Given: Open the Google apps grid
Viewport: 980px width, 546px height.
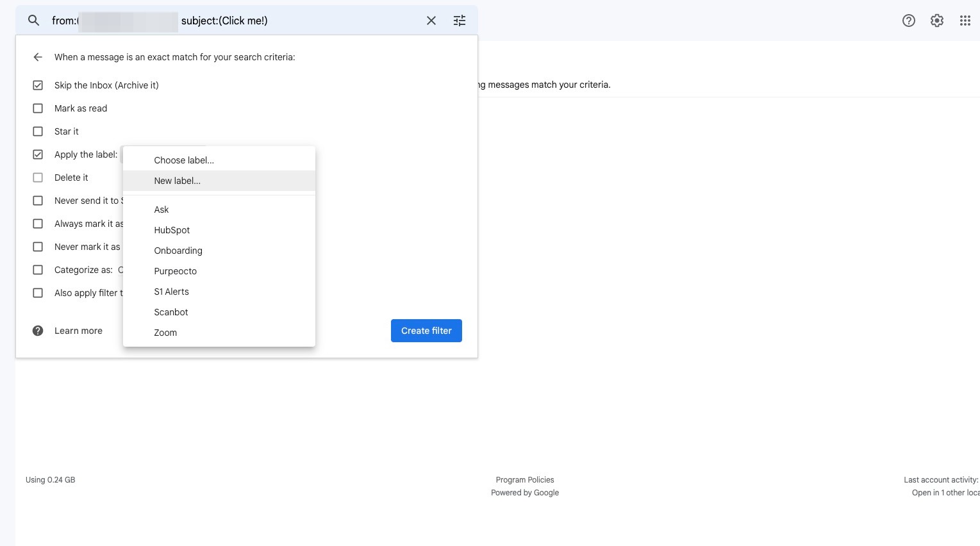Looking at the screenshot, I should pos(965,21).
